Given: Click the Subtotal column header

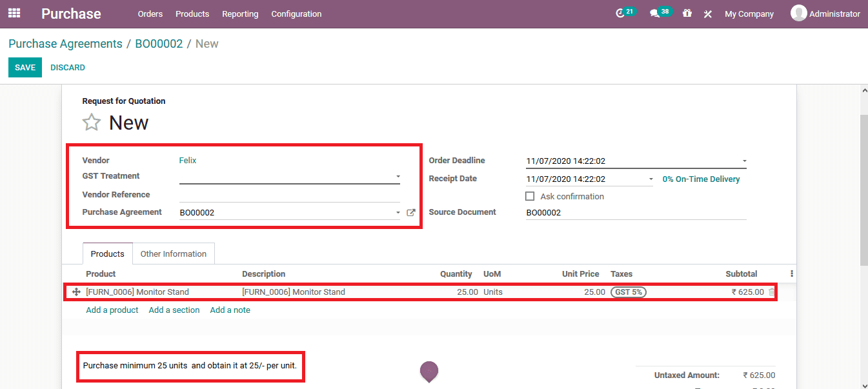Looking at the screenshot, I should click(x=742, y=274).
